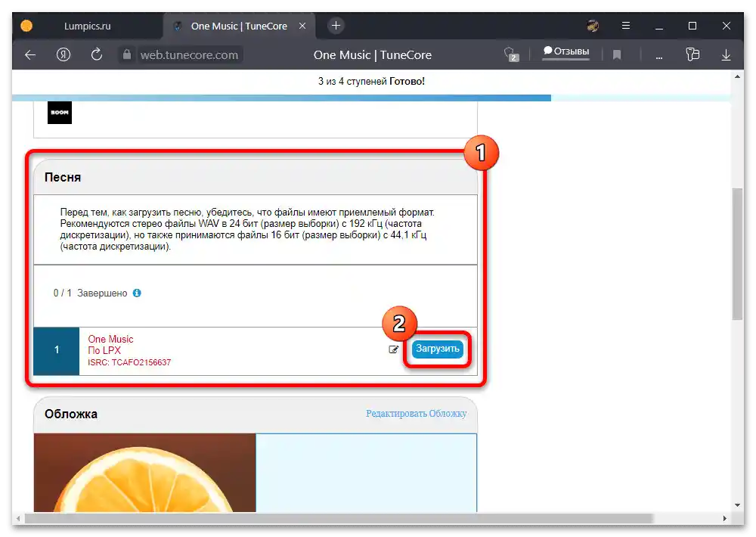Reload the TuneCore page
This screenshot has width=756, height=537.
click(97, 54)
